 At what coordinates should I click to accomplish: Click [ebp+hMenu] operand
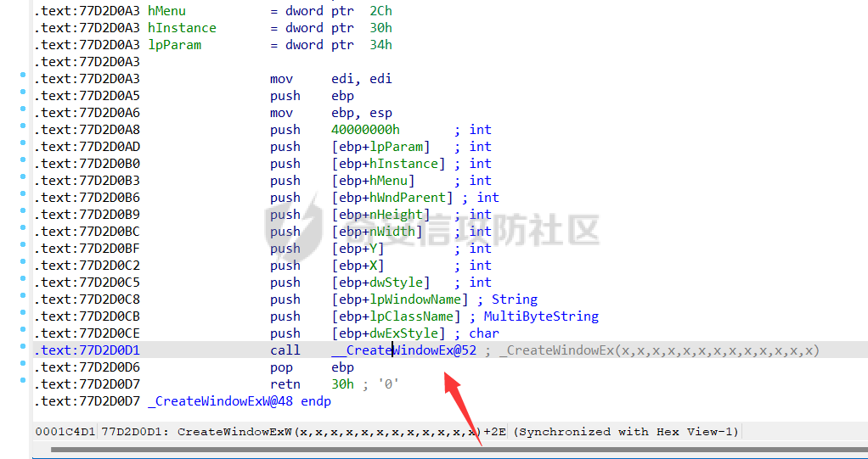(373, 181)
